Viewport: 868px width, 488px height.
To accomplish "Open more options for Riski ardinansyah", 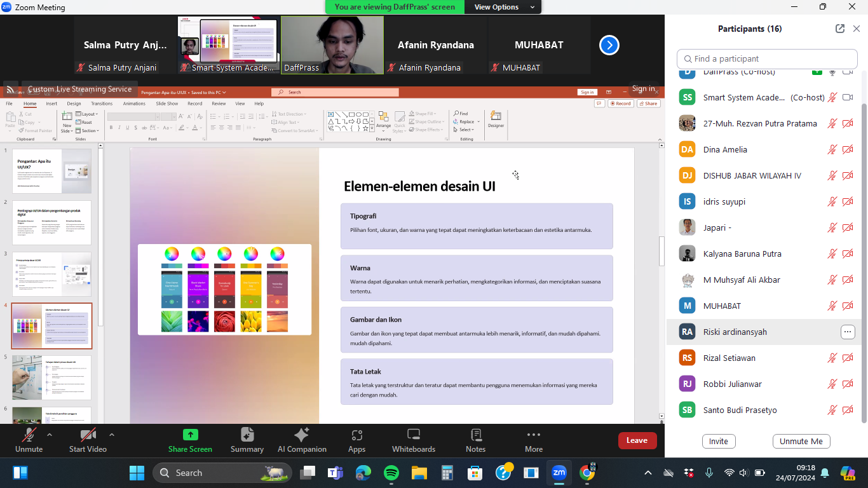I will (x=848, y=332).
